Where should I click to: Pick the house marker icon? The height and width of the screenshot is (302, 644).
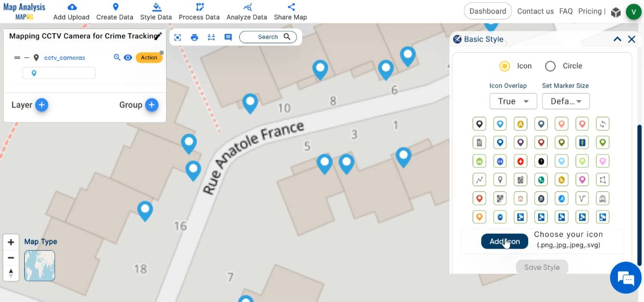(x=521, y=199)
